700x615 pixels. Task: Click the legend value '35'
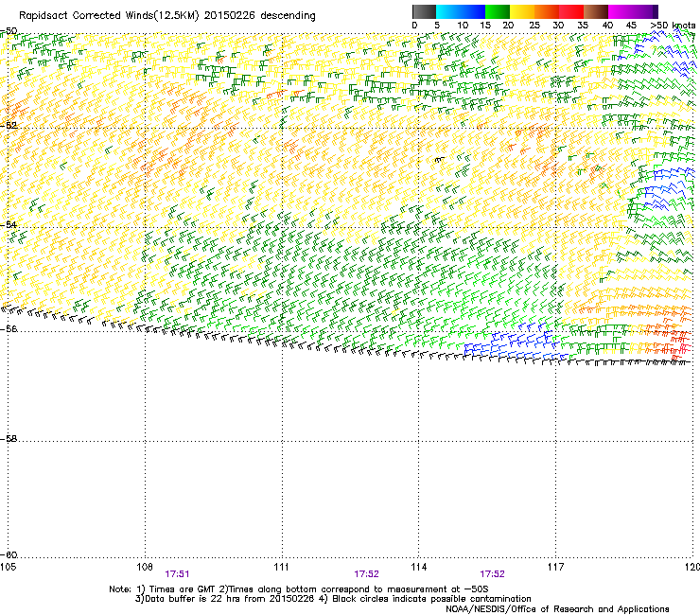(x=583, y=26)
